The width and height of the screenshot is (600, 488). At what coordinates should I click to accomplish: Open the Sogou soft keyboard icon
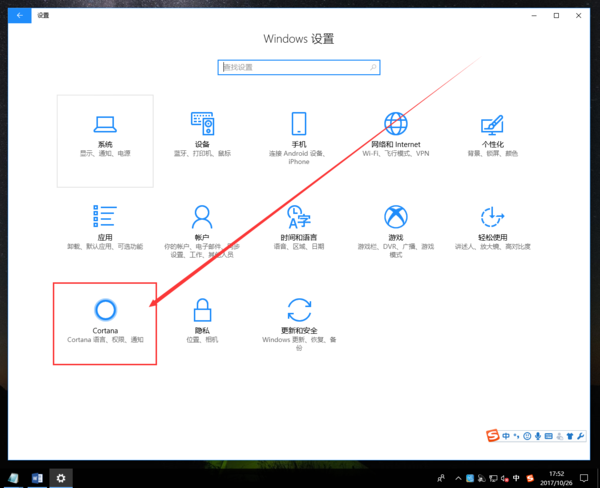(548, 436)
